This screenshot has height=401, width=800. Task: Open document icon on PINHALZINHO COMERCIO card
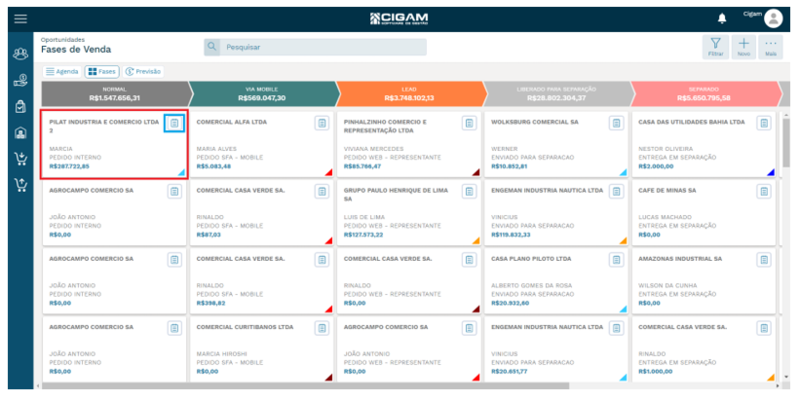click(469, 123)
